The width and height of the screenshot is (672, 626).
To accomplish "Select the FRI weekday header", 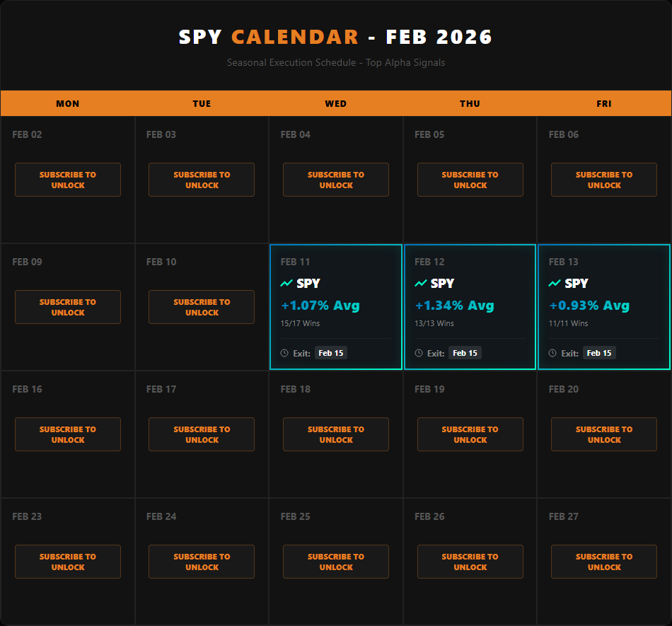I will click(x=603, y=103).
